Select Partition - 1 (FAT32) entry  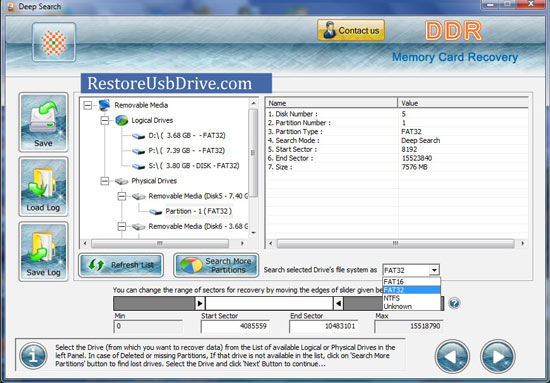coord(199,211)
